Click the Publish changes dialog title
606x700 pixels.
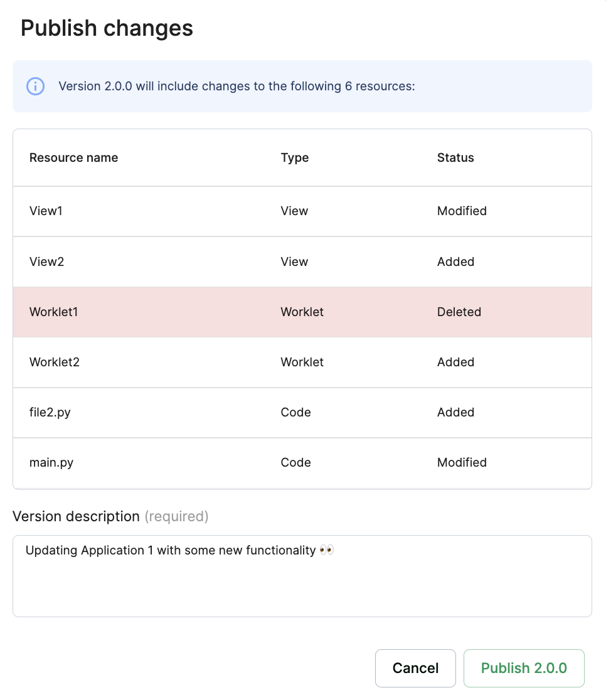(107, 28)
